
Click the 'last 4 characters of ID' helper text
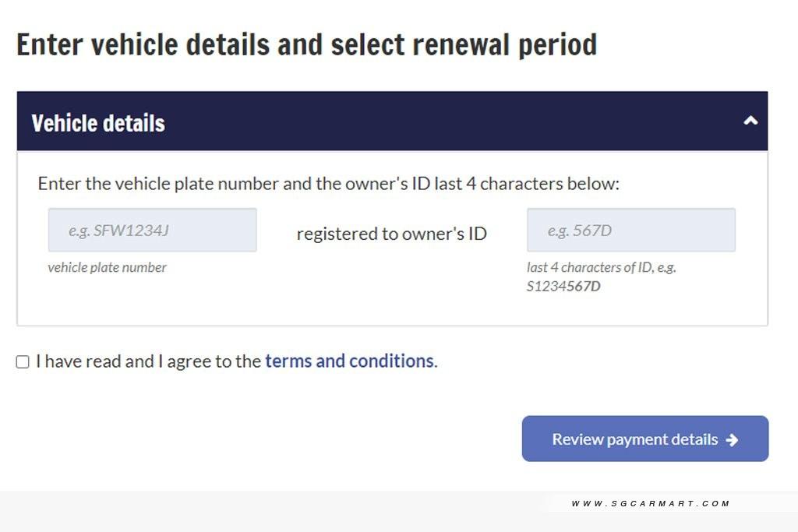pos(601,267)
